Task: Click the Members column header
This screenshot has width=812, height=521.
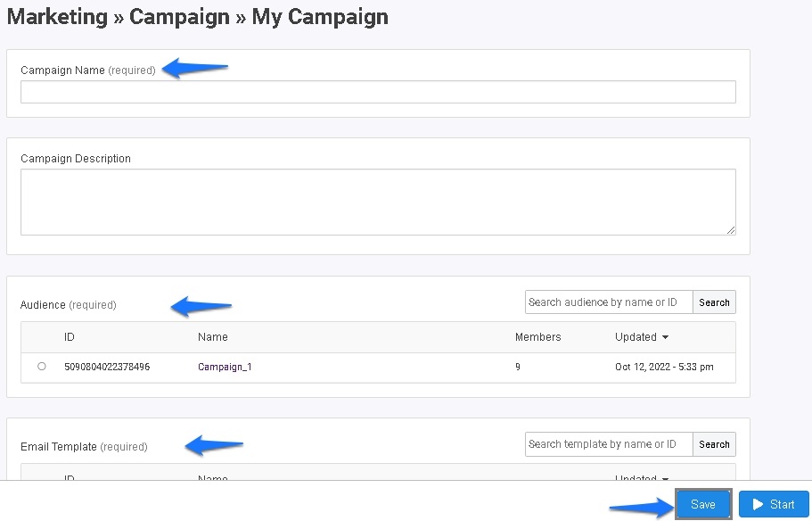Action: point(537,337)
